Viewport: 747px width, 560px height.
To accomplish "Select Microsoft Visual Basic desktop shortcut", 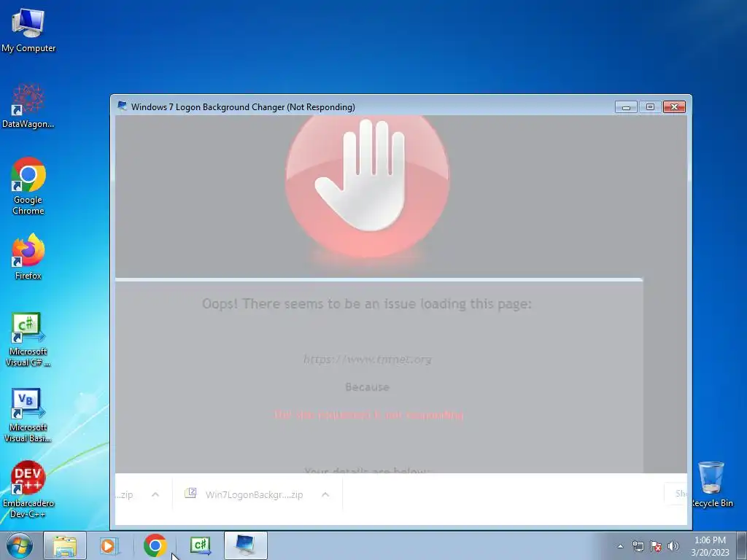I will click(28, 415).
